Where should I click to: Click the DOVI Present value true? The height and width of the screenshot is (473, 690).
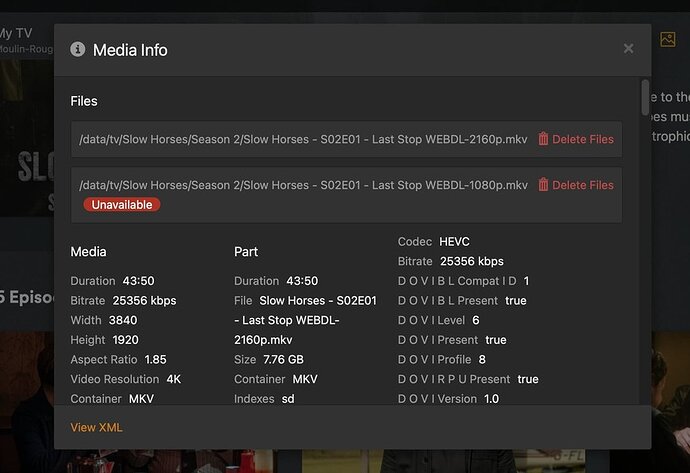click(496, 340)
